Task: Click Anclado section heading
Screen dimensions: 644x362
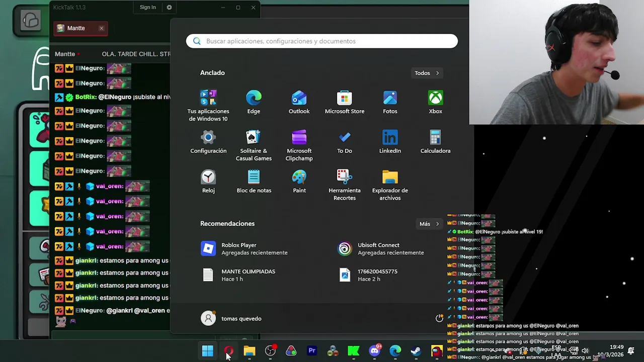Action: coord(212,73)
